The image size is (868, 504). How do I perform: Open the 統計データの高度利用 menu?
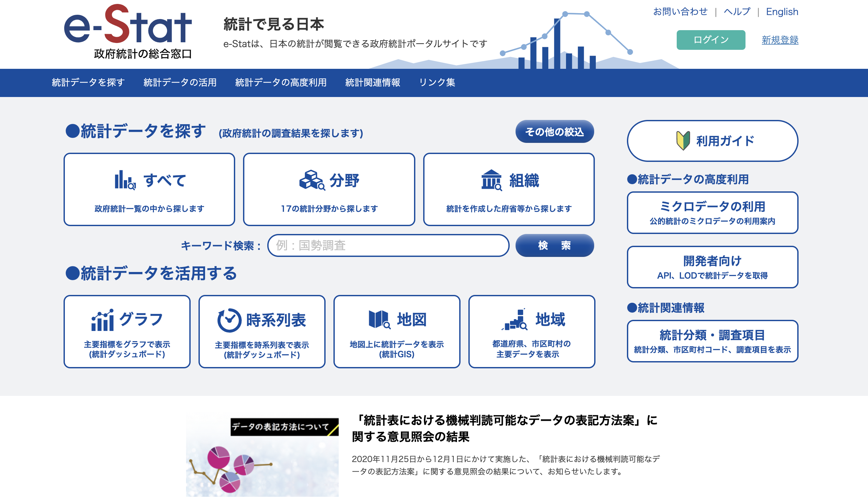[x=281, y=83]
